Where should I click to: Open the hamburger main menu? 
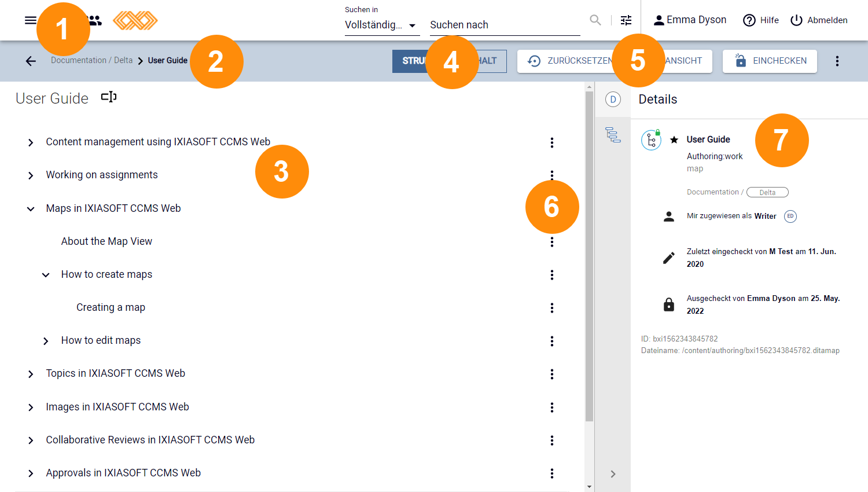pos(30,20)
